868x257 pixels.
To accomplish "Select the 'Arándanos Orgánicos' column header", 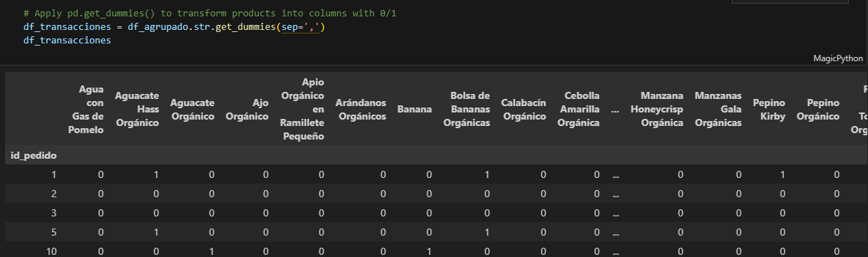I will tap(361, 110).
